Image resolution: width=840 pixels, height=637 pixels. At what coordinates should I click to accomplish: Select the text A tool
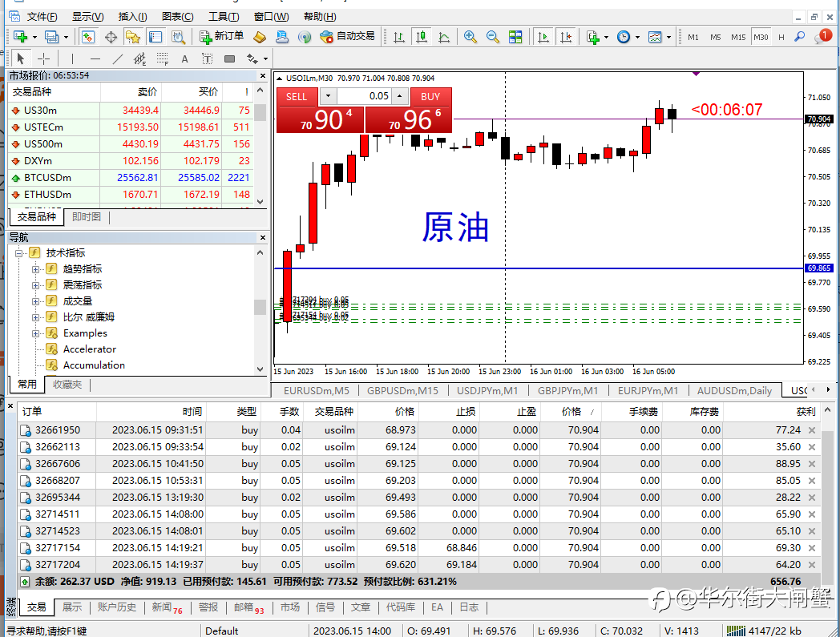point(185,58)
